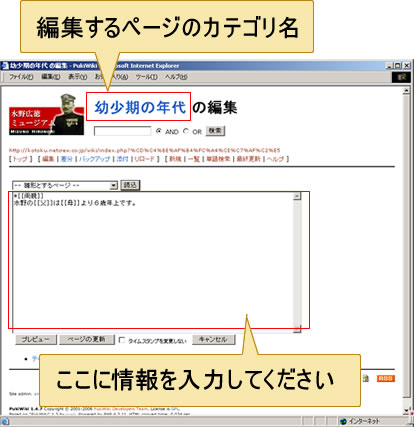Open the 幼少期の年代 page title link
The image size is (414, 427).
click(140, 107)
